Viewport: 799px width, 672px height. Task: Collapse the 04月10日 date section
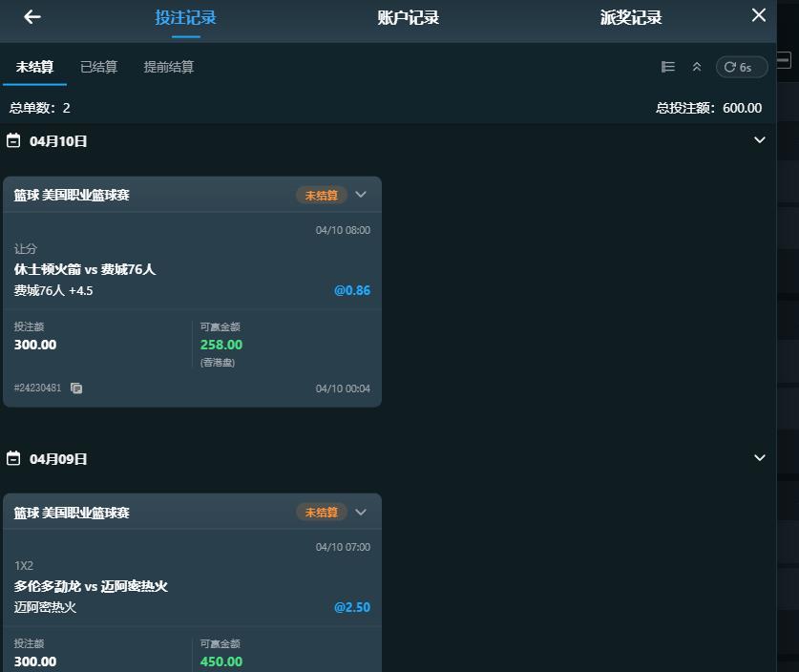point(760,140)
